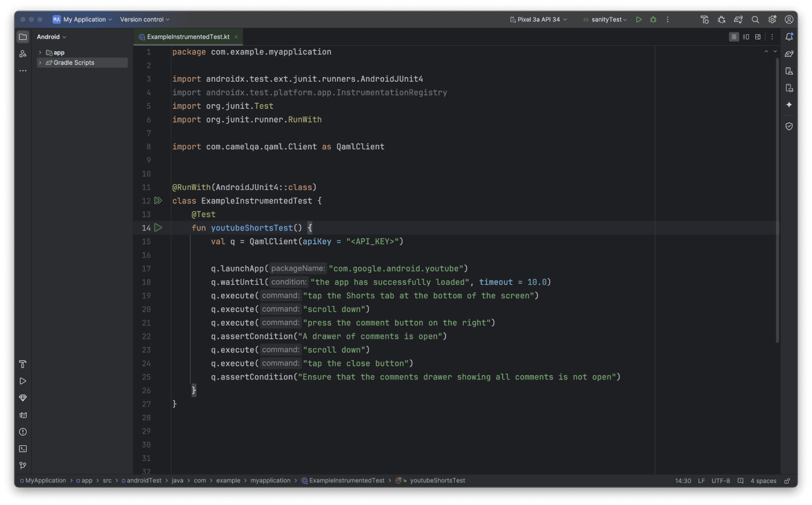Run the youtubeShortsTest function
This screenshot has height=505, width=812.
pos(158,228)
